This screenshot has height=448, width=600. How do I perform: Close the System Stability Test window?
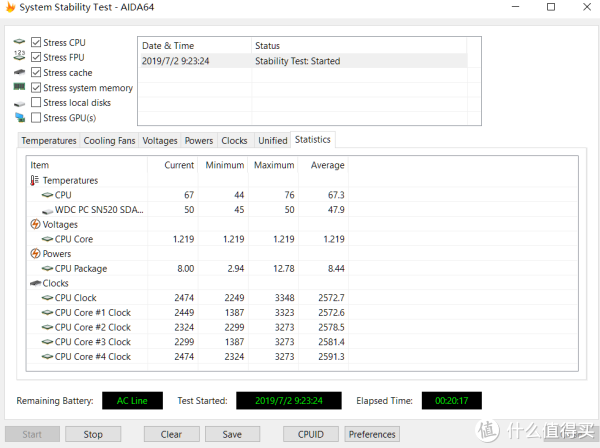[x=587, y=7]
